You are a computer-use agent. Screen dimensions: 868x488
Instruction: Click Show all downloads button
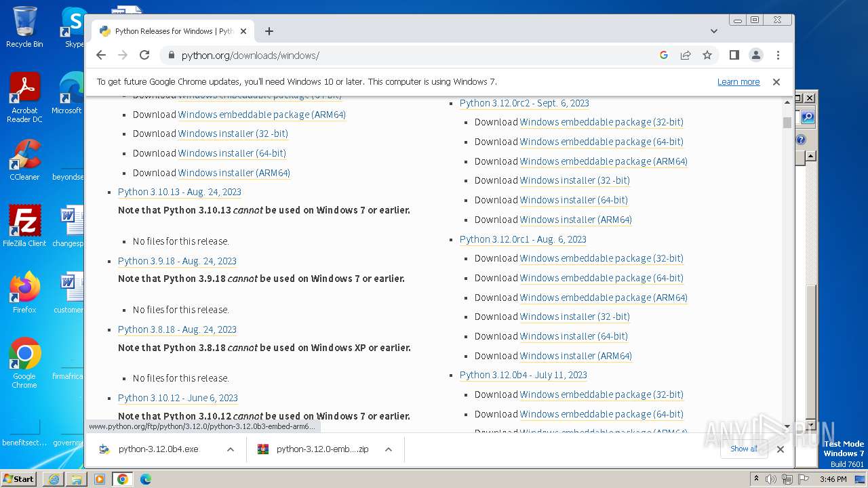[x=744, y=449]
